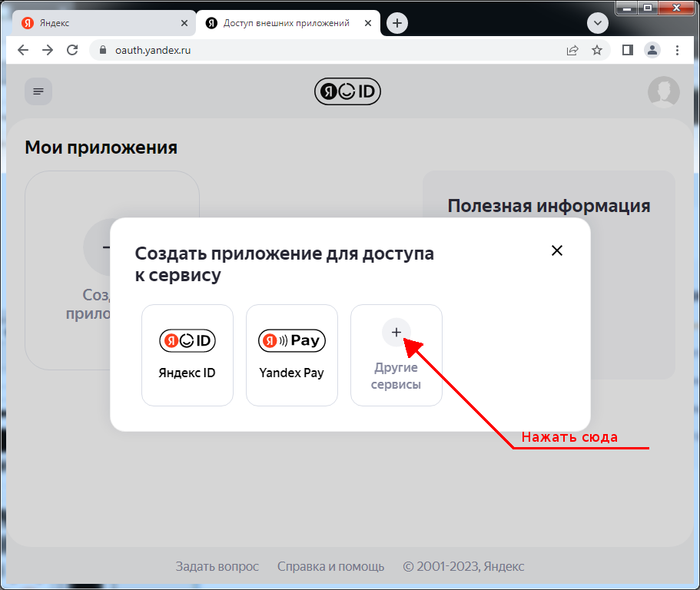
Task: Close the create application dialog
Action: coord(557,250)
